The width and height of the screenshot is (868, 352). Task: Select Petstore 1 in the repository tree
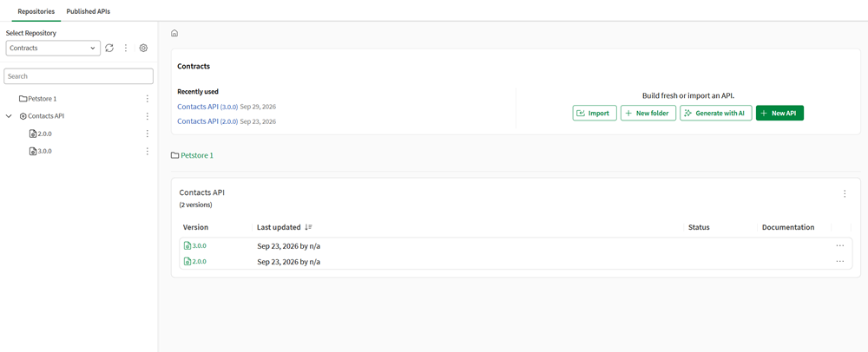(42, 98)
